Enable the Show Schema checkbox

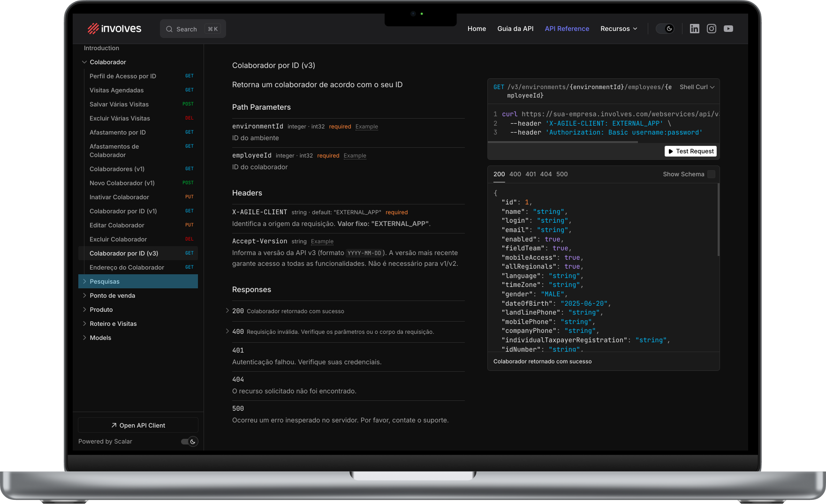[711, 174]
